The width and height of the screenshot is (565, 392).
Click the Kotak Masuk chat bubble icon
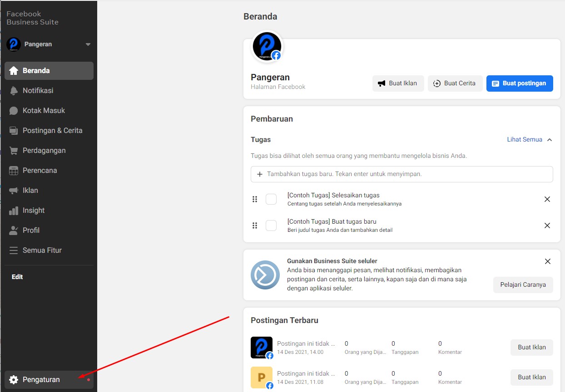click(14, 111)
